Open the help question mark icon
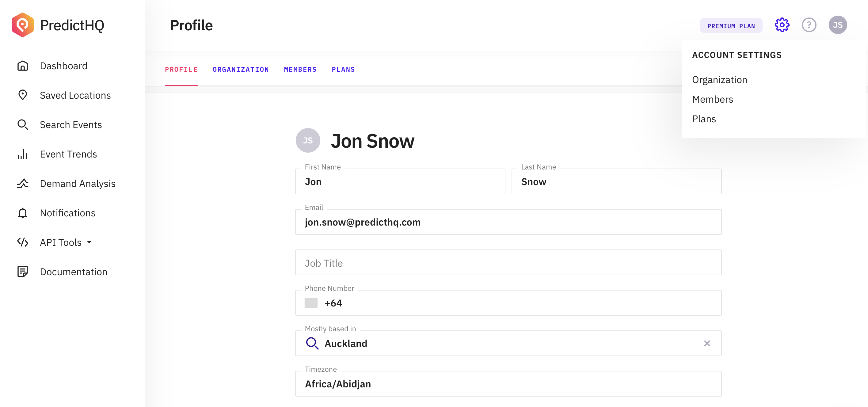Image resolution: width=868 pixels, height=407 pixels. tap(809, 25)
